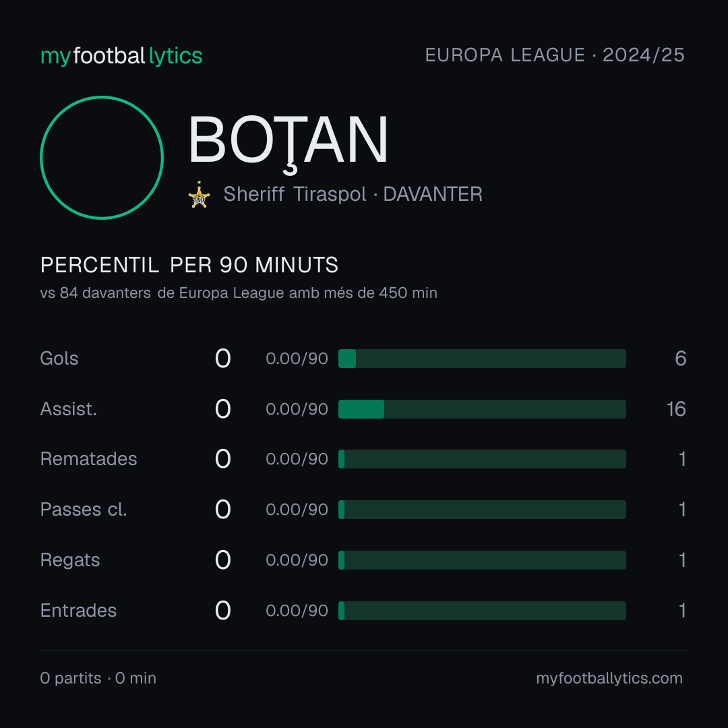Visit the myfootballytics.com footer link
The height and width of the screenshot is (728, 728).
coord(609,678)
